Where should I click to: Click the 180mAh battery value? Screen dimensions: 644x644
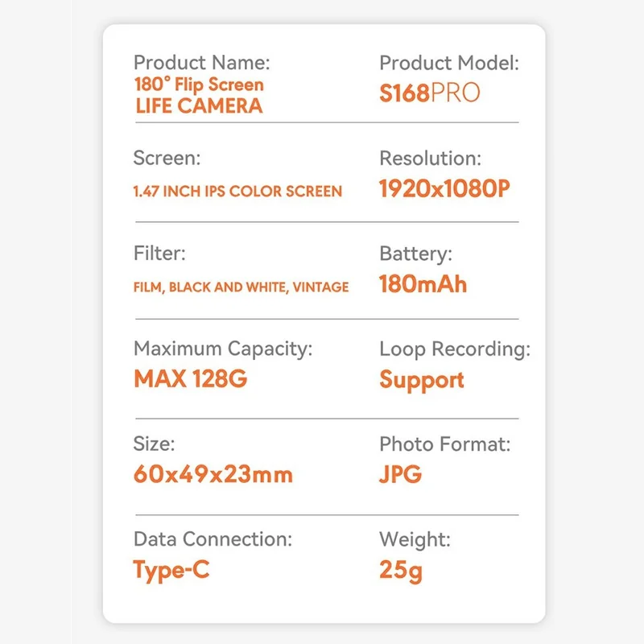click(x=423, y=284)
